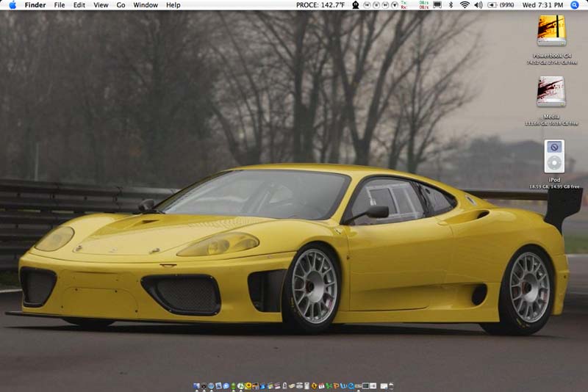Open the Go menu
Screen dimensions: 588x392
coord(121,5)
